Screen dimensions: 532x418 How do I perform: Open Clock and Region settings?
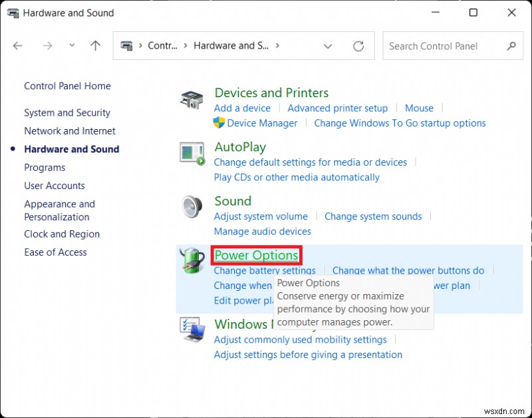click(x=61, y=234)
